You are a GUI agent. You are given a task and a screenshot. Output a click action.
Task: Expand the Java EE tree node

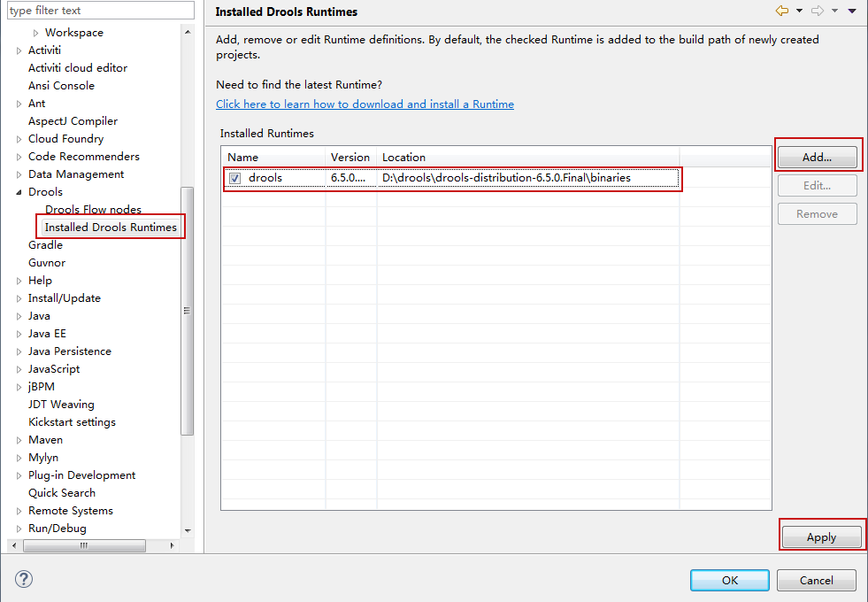coord(19,334)
